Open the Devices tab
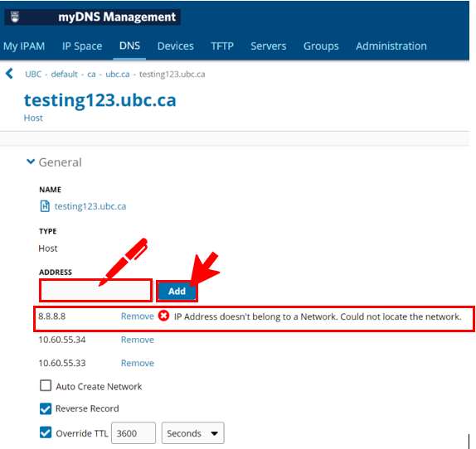The height and width of the screenshot is (449, 476). click(176, 46)
